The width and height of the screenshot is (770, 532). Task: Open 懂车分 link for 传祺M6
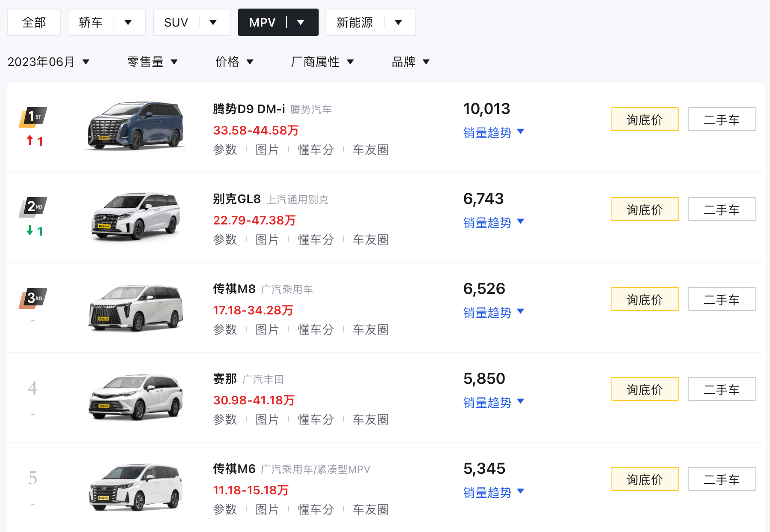[316, 509]
